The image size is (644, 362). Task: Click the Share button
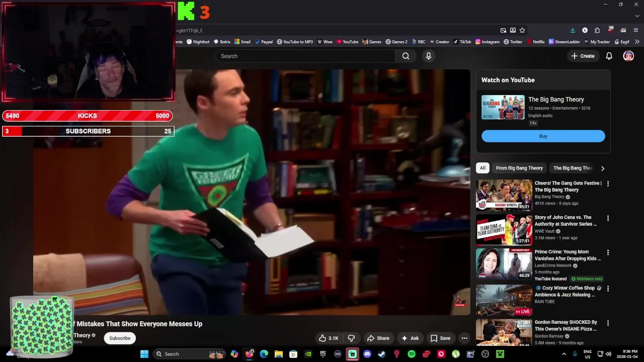(x=378, y=338)
